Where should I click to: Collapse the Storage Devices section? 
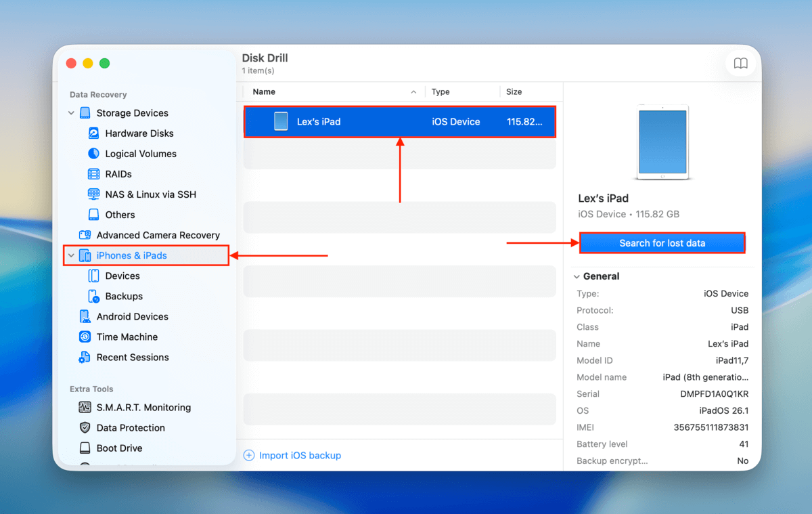pos(71,113)
